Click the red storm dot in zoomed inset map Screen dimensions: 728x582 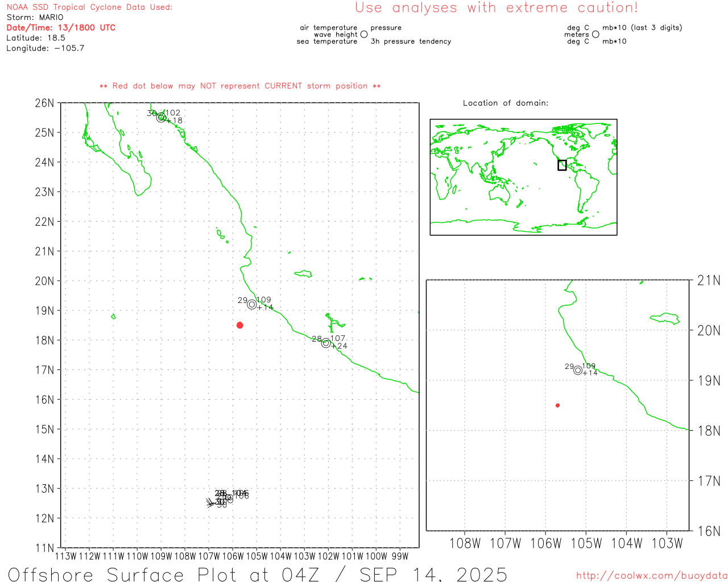click(558, 405)
